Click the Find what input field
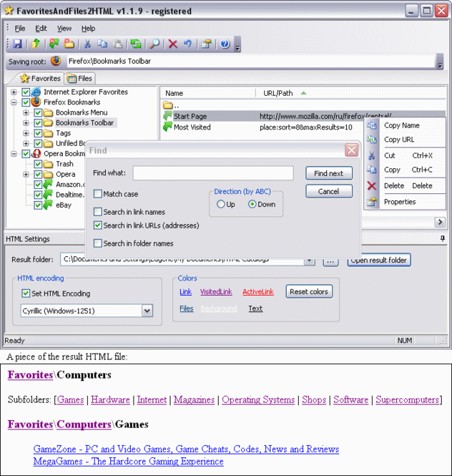Image resolution: width=452 pixels, height=476 pixels. click(213, 173)
